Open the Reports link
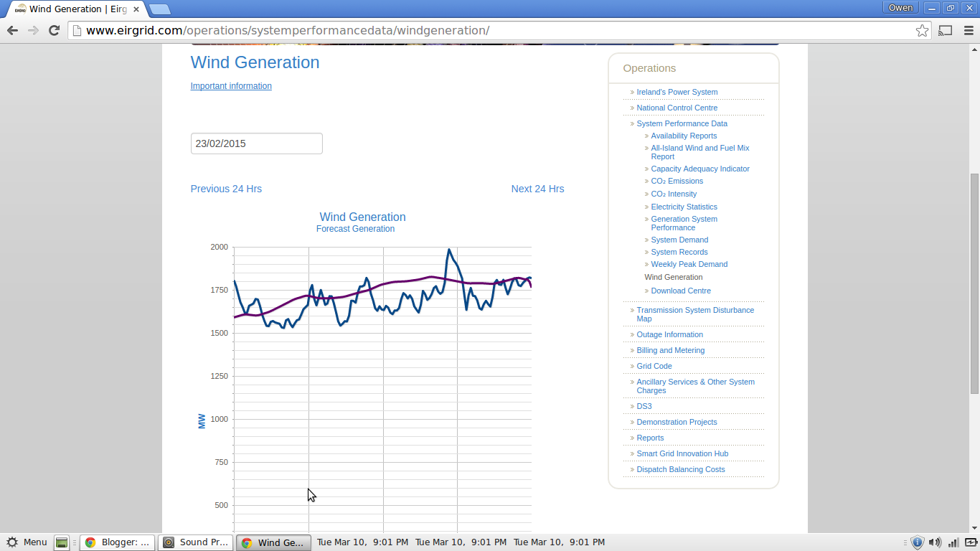Image resolution: width=980 pixels, height=551 pixels. pos(650,438)
